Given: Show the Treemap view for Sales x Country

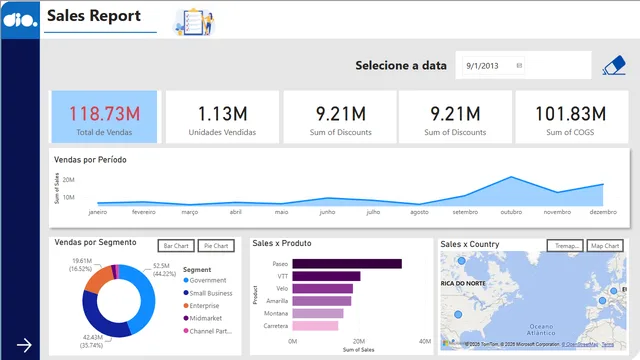Looking at the screenshot, I should 565,245.
